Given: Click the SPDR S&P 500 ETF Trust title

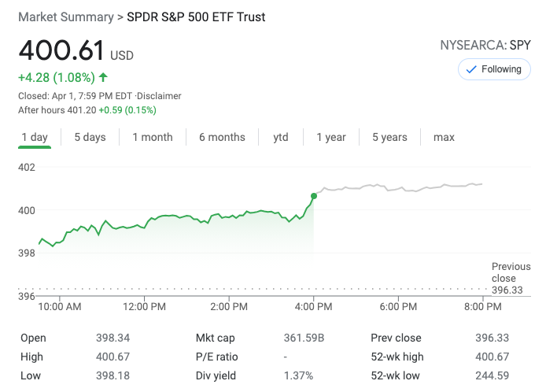Looking at the screenshot, I should click(196, 17).
